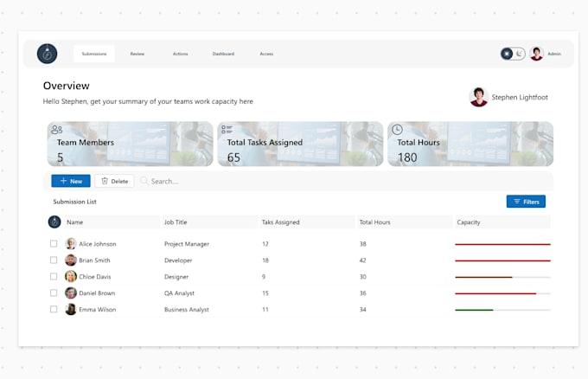This screenshot has height=379, width=588.
Task: Click Brian Smith's avatar
Action: [71, 260]
